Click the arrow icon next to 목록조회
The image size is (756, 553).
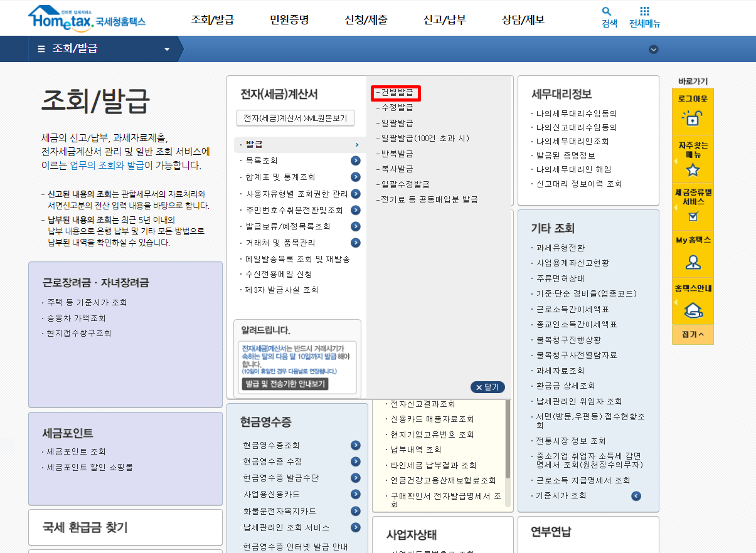pyautogui.click(x=356, y=162)
